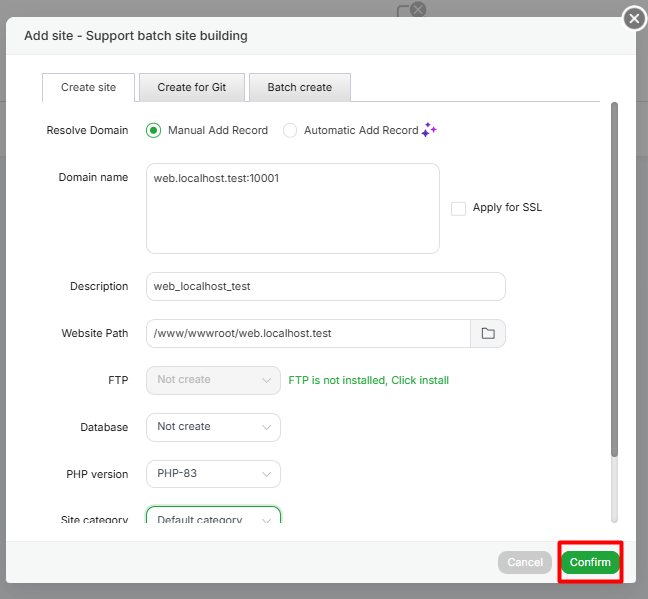The image size is (648, 599).
Task: Switch to the Create for Git tab
Action: tap(191, 88)
